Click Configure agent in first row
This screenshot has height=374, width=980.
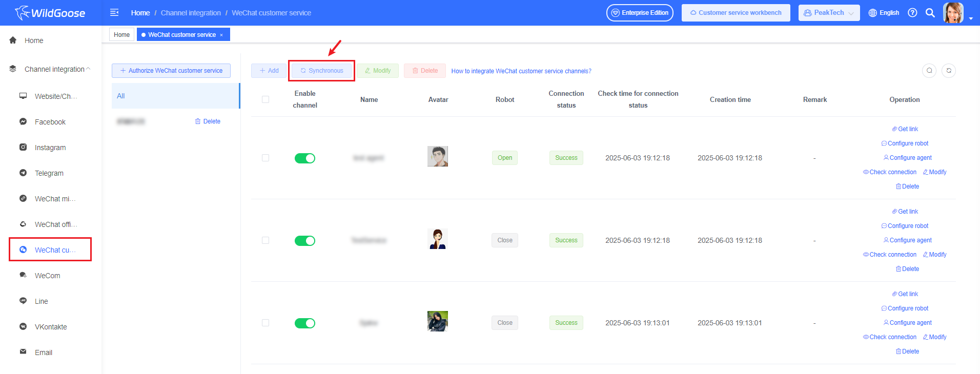pyautogui.click(x=907, y=158)
